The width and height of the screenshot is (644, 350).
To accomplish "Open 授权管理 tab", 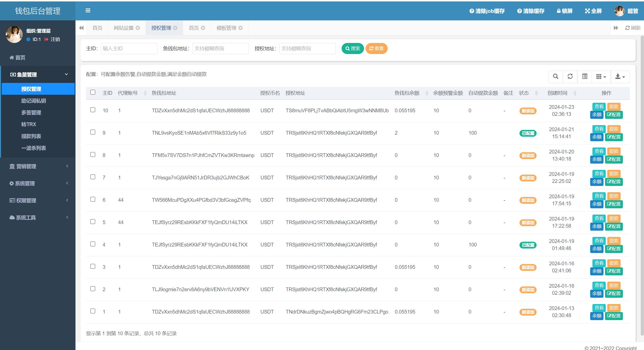I will [162, 28].
